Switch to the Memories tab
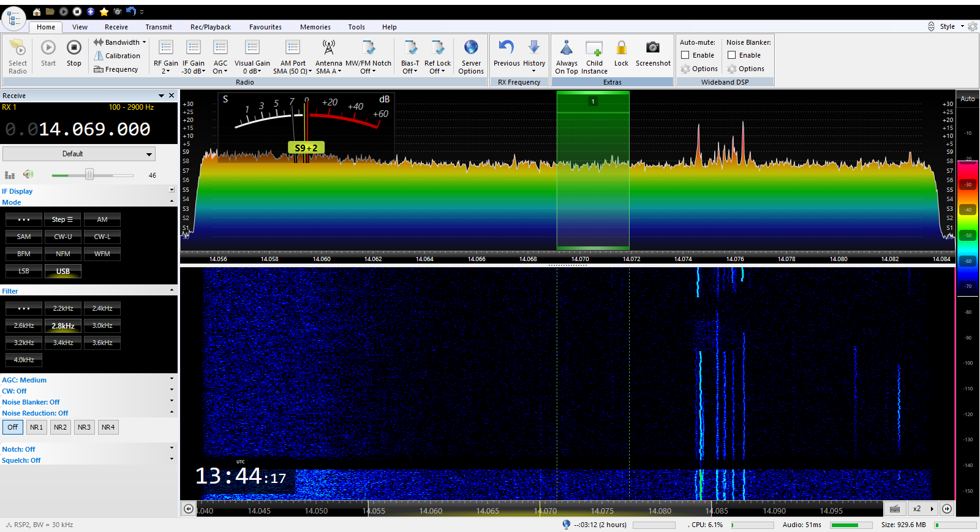Image resolution: width=980 pixels, height=532 pixels. [315, 27]
